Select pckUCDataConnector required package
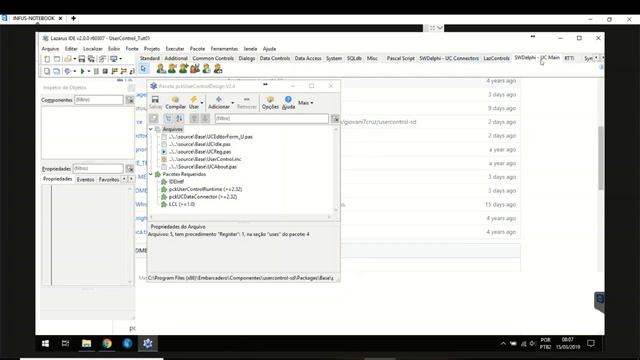 tap(203, 197)
